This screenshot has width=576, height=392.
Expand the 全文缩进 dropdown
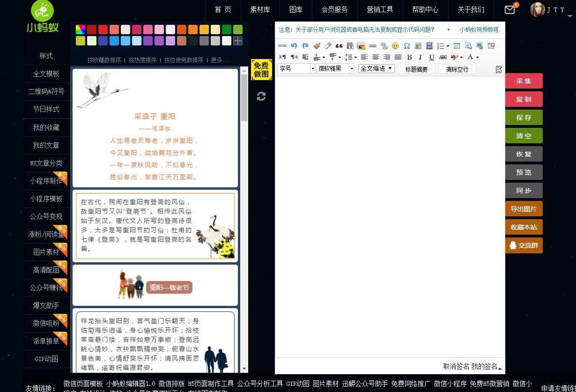pos(376,68)
